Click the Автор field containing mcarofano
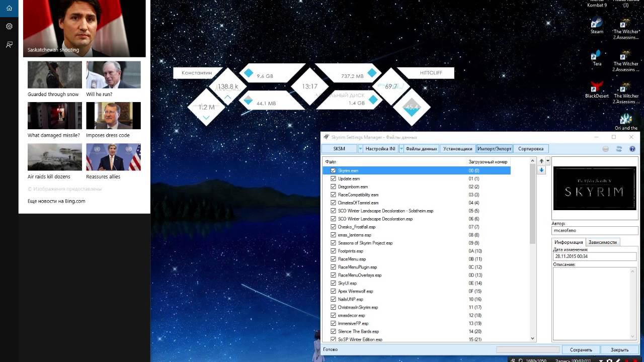Image resolution: width=644 pixels, height=362 pixels. pyautogui.click(x=595, y=230)
